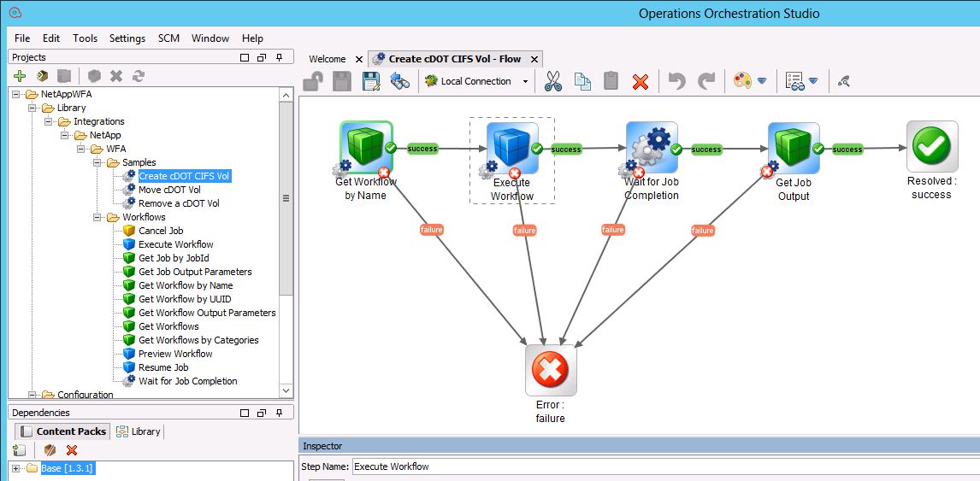Collapse the Workflows folder node
The width and height of the screenshot is (980, 481).
97,217
